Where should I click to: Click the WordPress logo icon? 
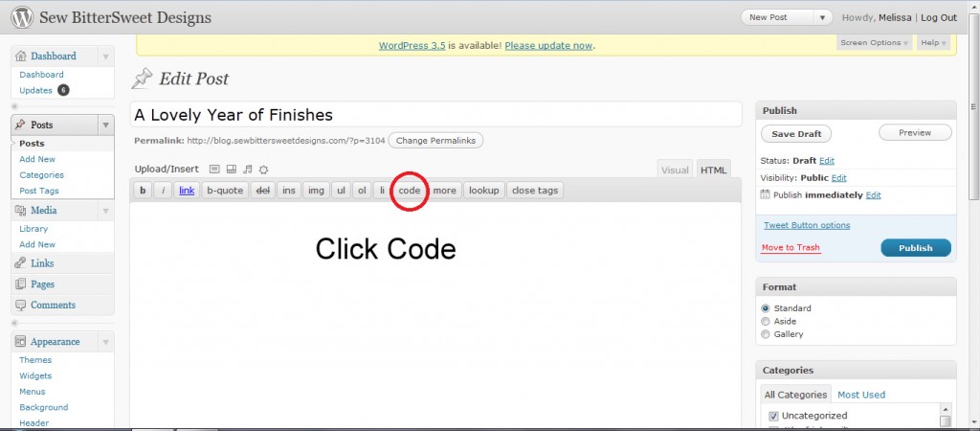click(x=19, y=17)
